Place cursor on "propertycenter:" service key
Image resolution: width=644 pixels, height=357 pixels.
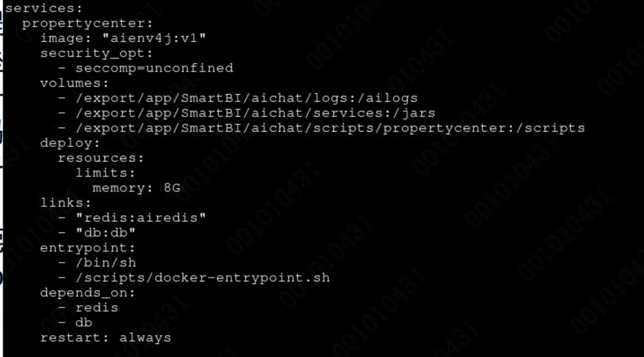(87, 23)
